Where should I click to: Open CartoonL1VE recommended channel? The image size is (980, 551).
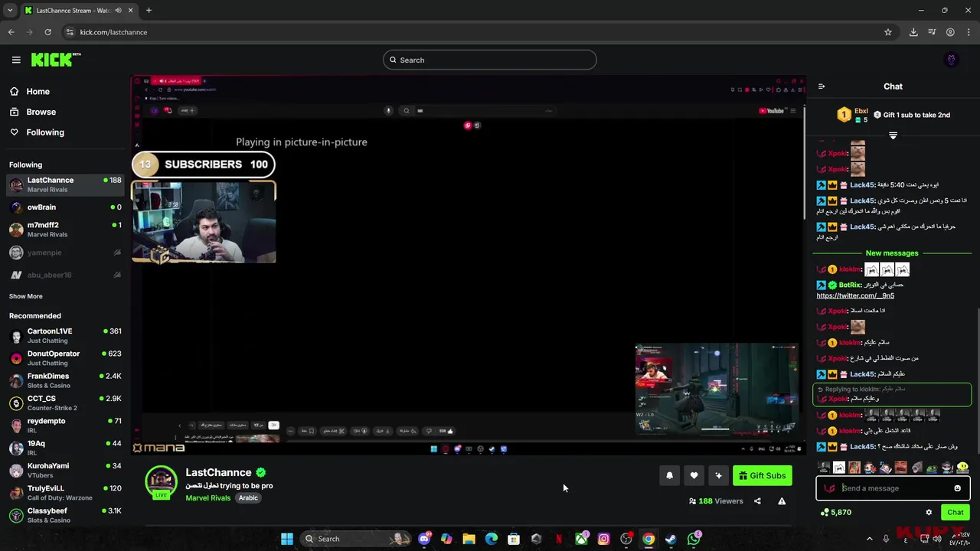pos(65,336)
